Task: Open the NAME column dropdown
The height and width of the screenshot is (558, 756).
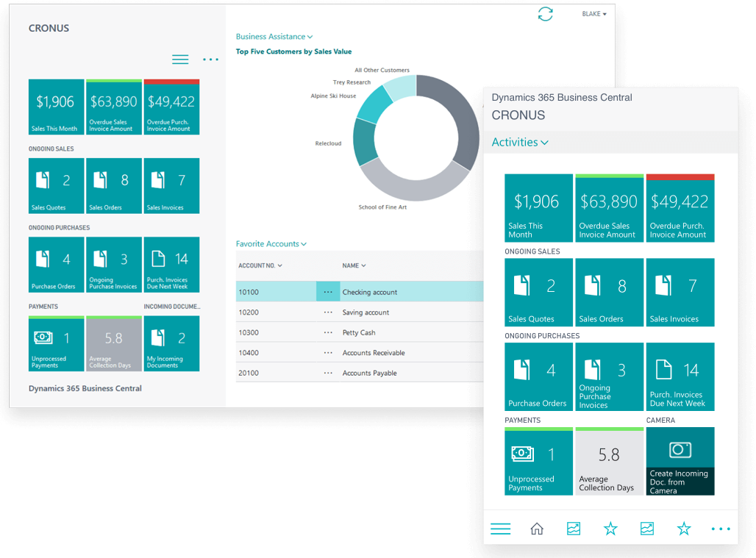Action: (x=354, y=265)
